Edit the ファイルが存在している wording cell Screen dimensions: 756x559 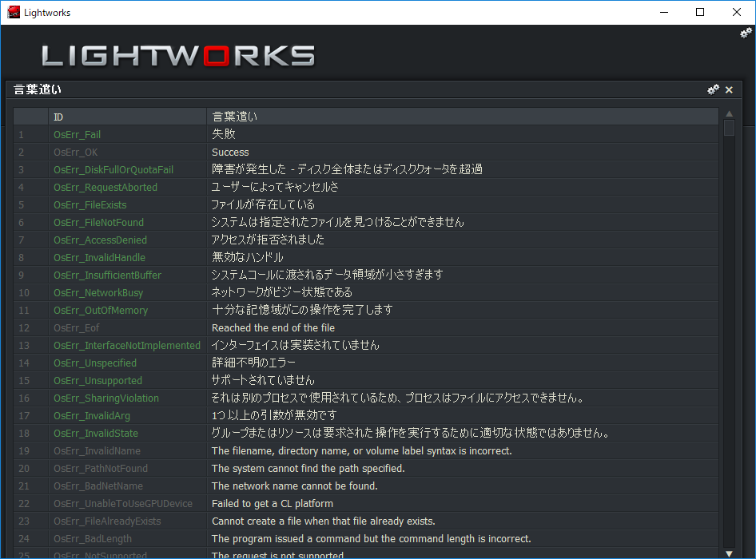pos(463,204)
